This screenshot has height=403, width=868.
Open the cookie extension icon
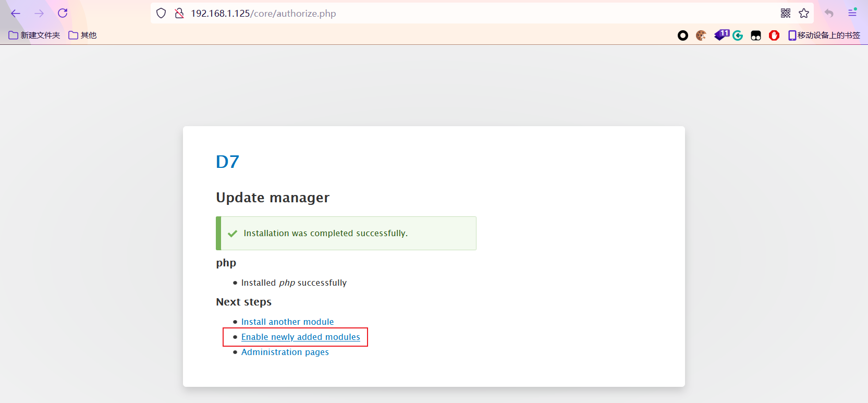point(701,35)
